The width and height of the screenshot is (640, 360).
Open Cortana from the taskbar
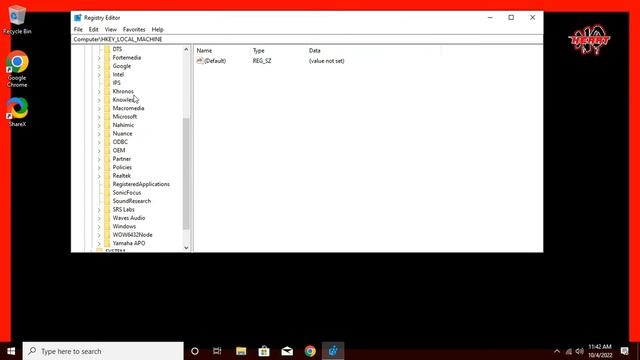point(195,351)
